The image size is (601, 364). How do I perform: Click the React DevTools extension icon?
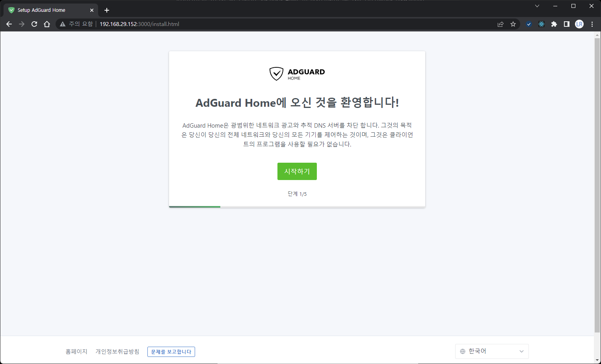pos(541,24)
